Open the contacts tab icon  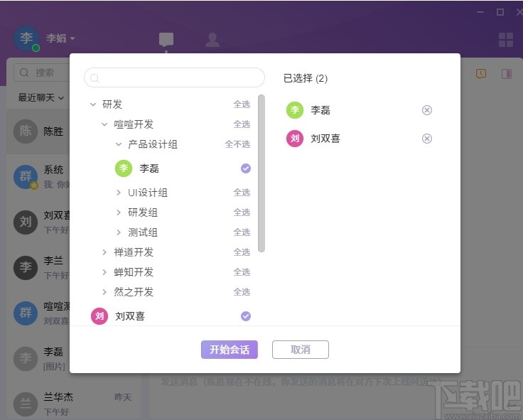coord(212,40)
